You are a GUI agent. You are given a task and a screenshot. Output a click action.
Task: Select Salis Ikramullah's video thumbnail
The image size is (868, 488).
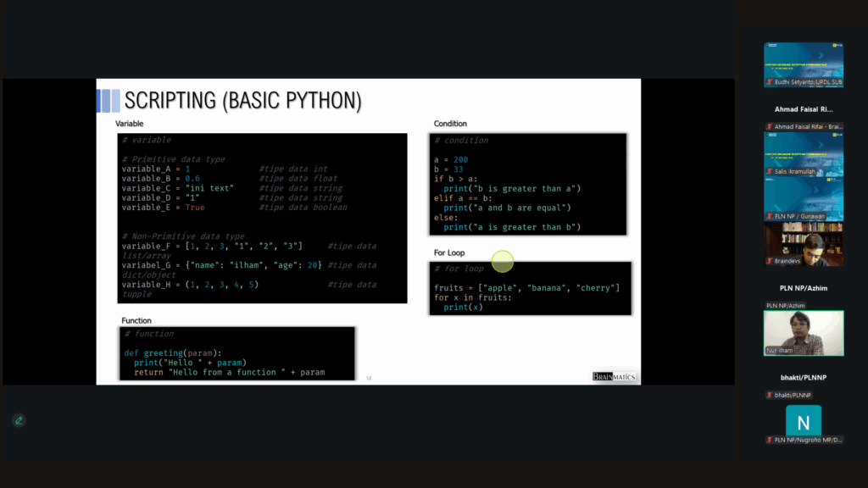(803, 151)
